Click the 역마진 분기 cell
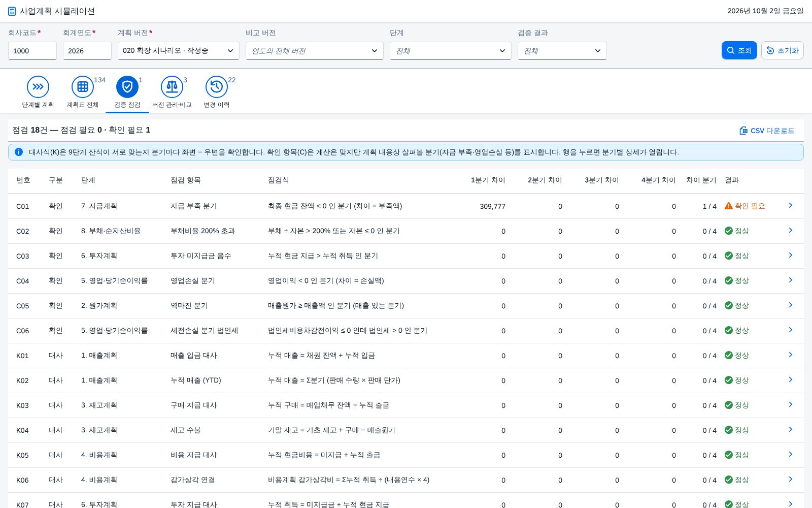The height and width of the screenshot is (508, 812). [189, 305]
